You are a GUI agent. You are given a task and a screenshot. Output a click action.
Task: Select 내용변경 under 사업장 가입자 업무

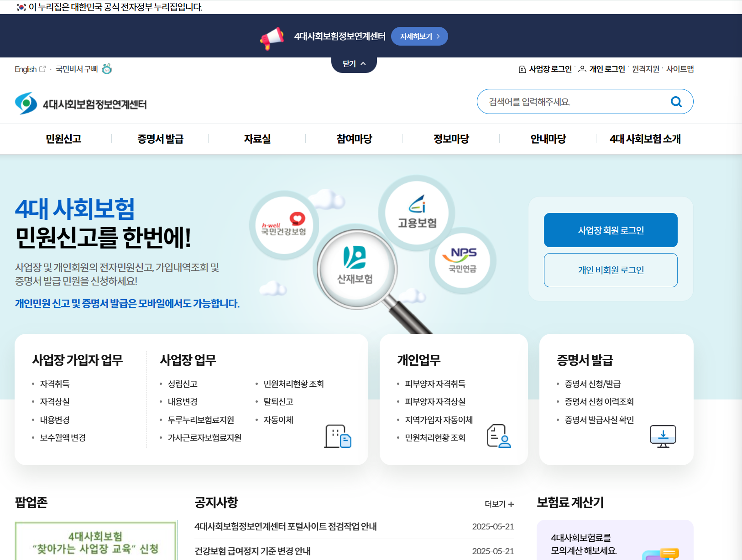pyautogui.click(x=55, y=420)
